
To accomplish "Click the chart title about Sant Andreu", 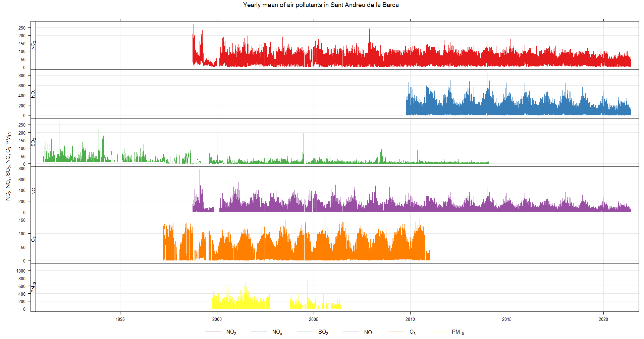I will [x=321, y=5].
